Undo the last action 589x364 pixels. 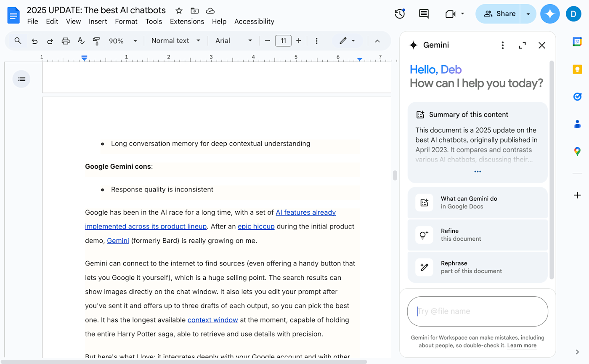point(34,41)
